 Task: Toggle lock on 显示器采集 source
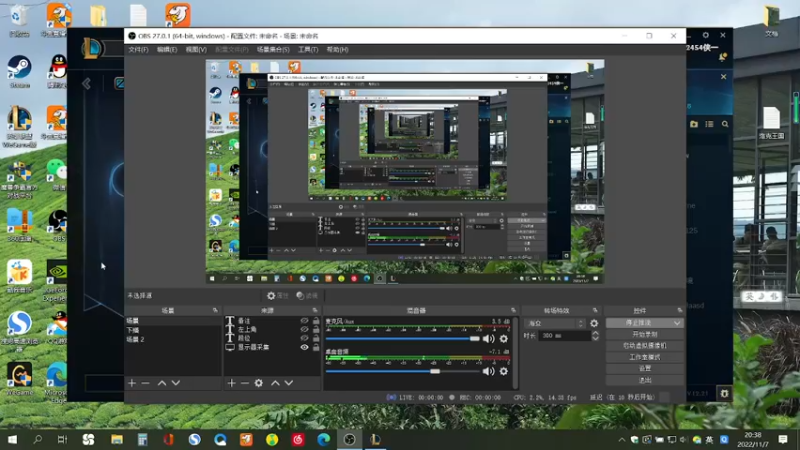[x=316, y=347]
